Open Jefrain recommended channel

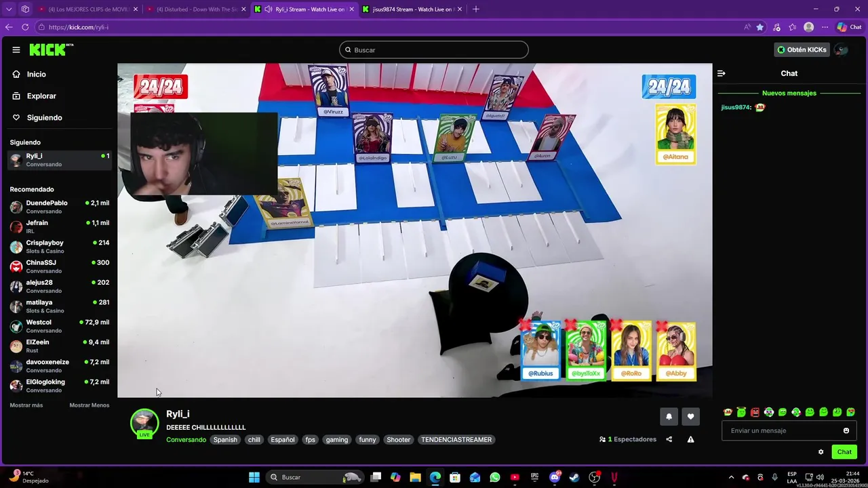click(x=60, y=226)
